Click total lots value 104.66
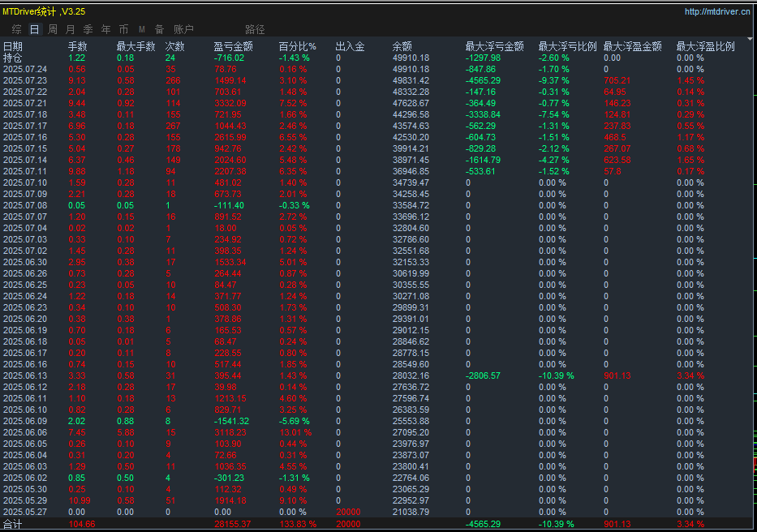757x532 pixels. (82, 524)
